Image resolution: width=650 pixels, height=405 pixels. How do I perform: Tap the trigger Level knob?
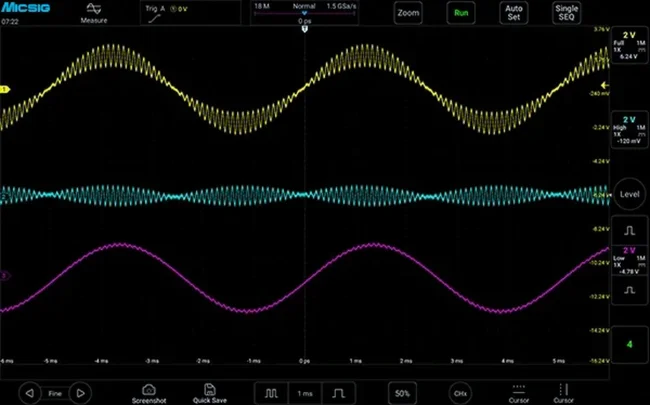tap(629, 194)
